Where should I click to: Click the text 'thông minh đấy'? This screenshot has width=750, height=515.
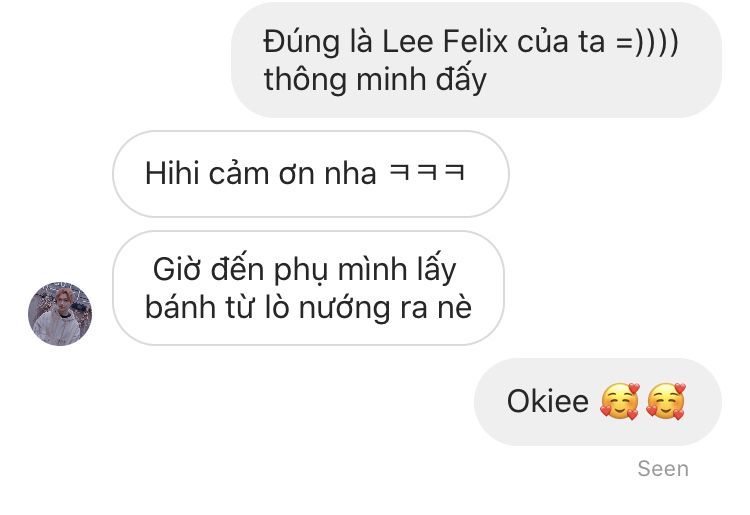[375, 79]
